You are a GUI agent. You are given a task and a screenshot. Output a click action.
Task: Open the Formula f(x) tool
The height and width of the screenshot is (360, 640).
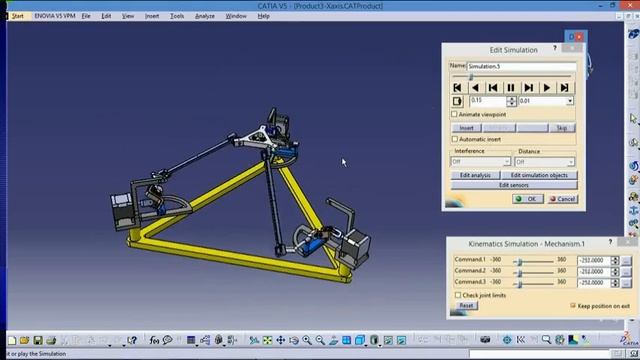point(154,340)
